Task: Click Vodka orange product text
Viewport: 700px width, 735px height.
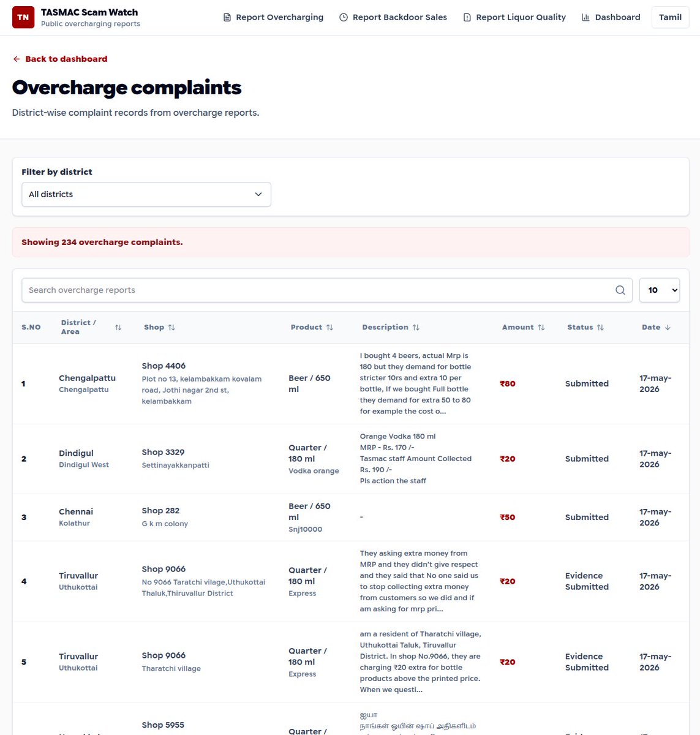Action: [314, 471]
